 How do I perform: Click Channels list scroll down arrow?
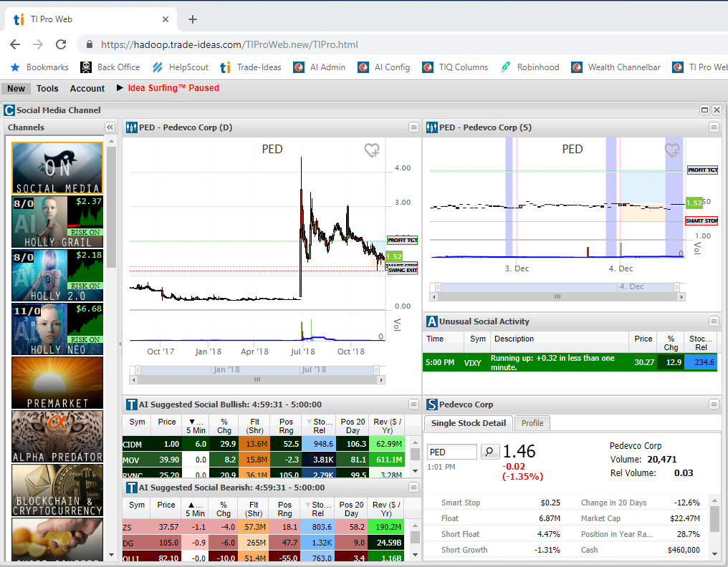tap(112, 555)
